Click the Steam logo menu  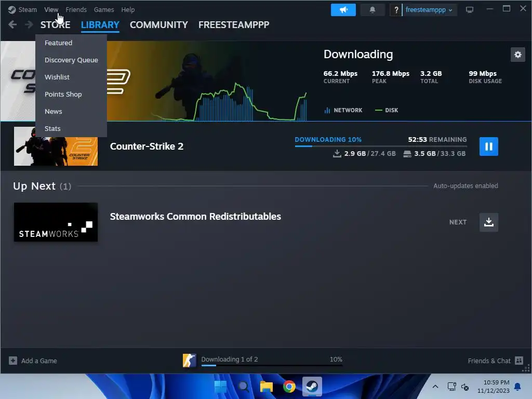click(22, 9)
